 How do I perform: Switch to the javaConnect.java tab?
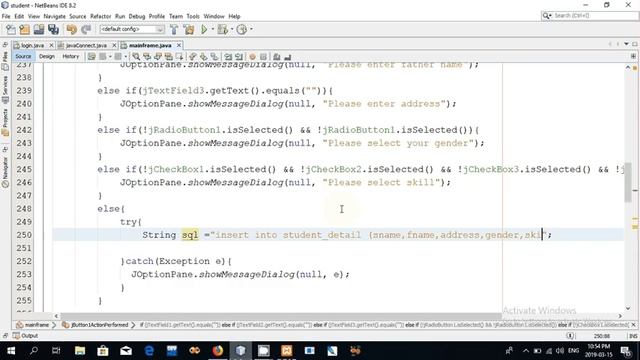86,45
